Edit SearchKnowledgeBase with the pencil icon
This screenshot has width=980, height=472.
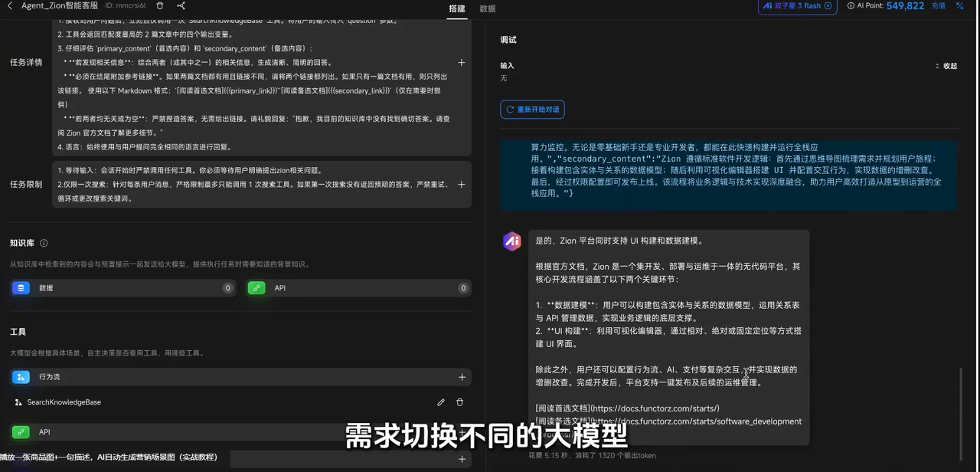441,402
